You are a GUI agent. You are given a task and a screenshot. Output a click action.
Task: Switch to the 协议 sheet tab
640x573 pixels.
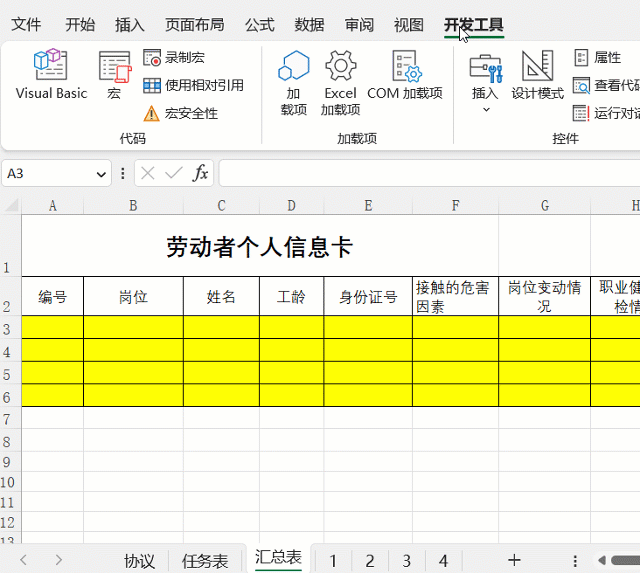[x=140, y=561]
